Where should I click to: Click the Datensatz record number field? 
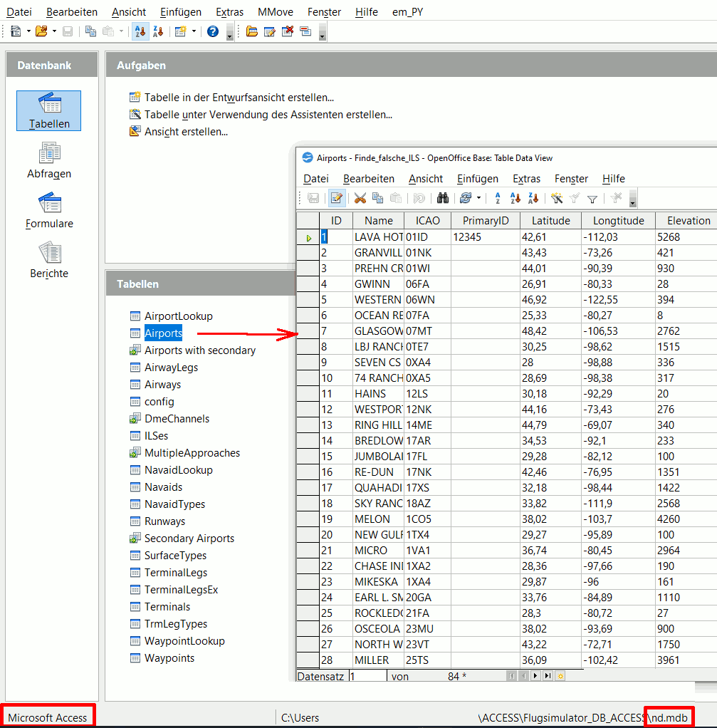pos(367,676)
